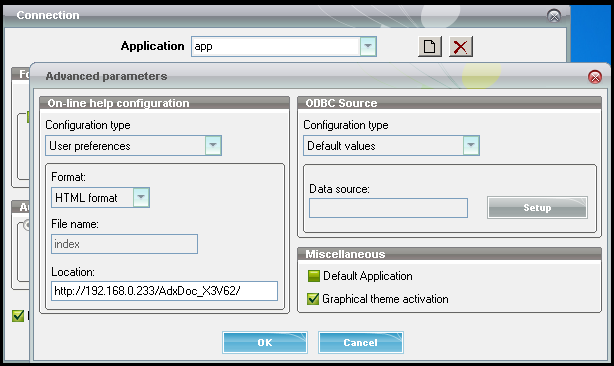The height and width of the screenshot is (366, 614).
Task: Click the Cancel button
Action: pyautogui.click(x=361, y=343)
